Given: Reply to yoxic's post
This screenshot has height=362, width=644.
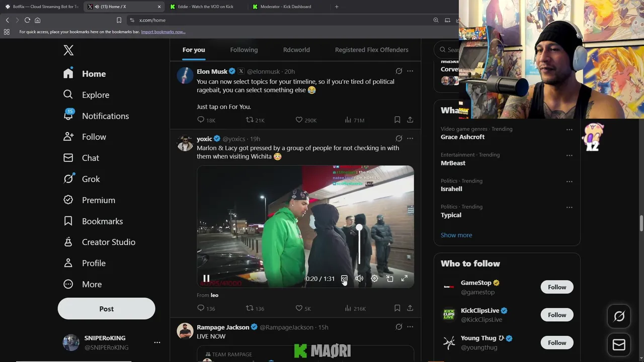Looking at the screenshot, I should click(x=206, y=308).
